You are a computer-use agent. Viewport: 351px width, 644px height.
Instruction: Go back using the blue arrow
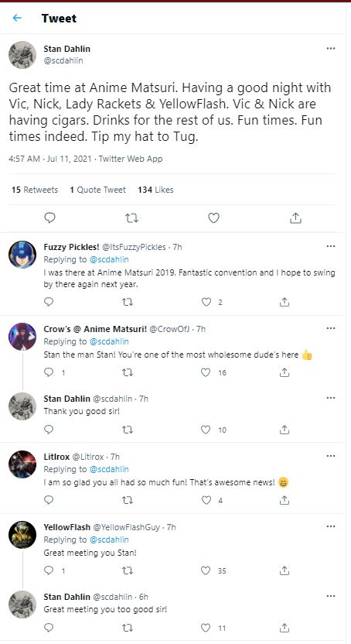pos(17,18)
